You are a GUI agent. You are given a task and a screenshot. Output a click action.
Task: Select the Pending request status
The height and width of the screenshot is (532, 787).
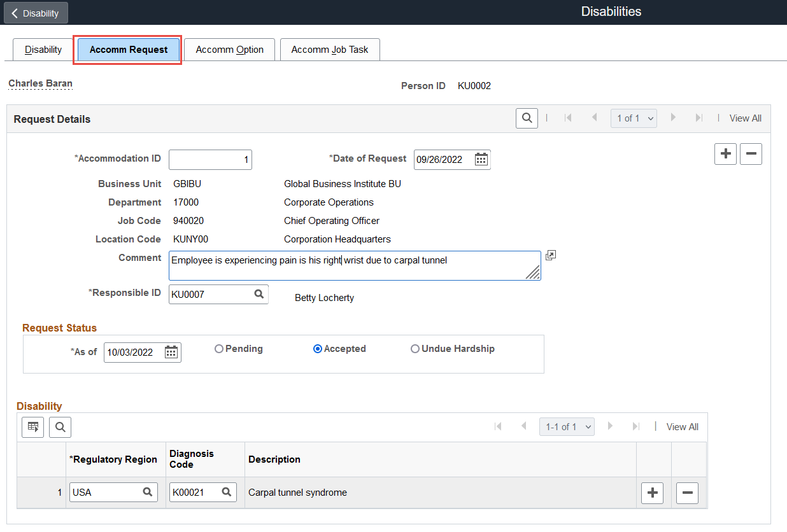pyautogui.click(x=219, y=349)
